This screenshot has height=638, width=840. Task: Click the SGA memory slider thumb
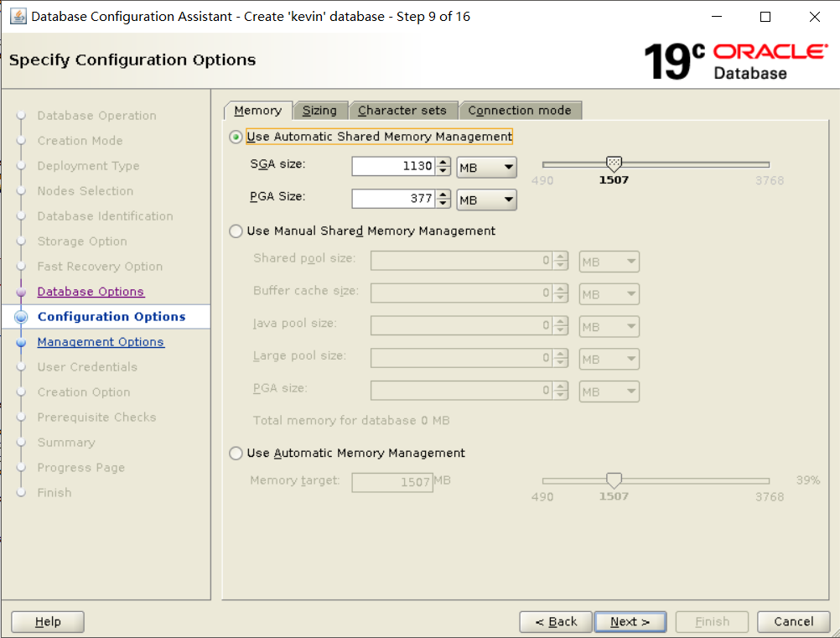point(614,164)
